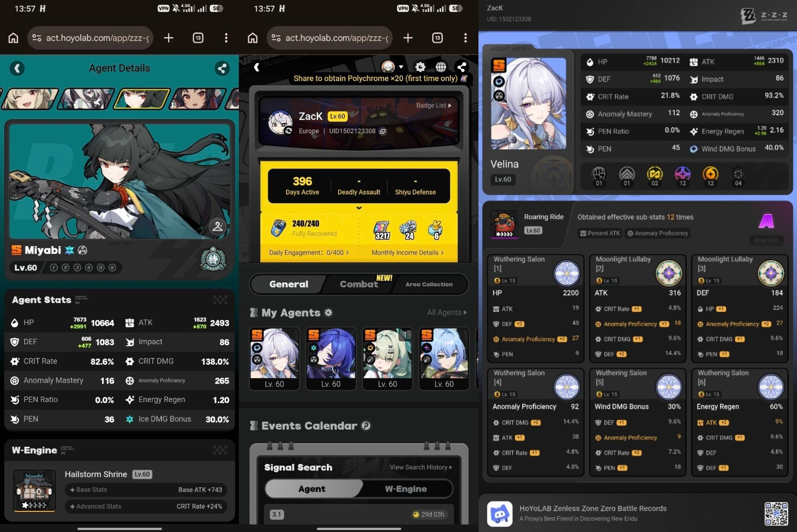The image size is (797, 532).
Task: Tap the film reel icon showing 24
Action: pos(409,230)
